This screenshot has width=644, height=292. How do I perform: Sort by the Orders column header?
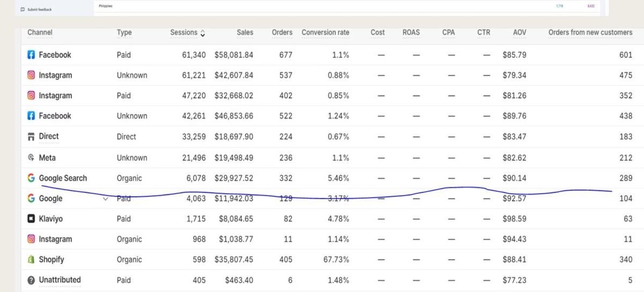[x=282, y=33]
